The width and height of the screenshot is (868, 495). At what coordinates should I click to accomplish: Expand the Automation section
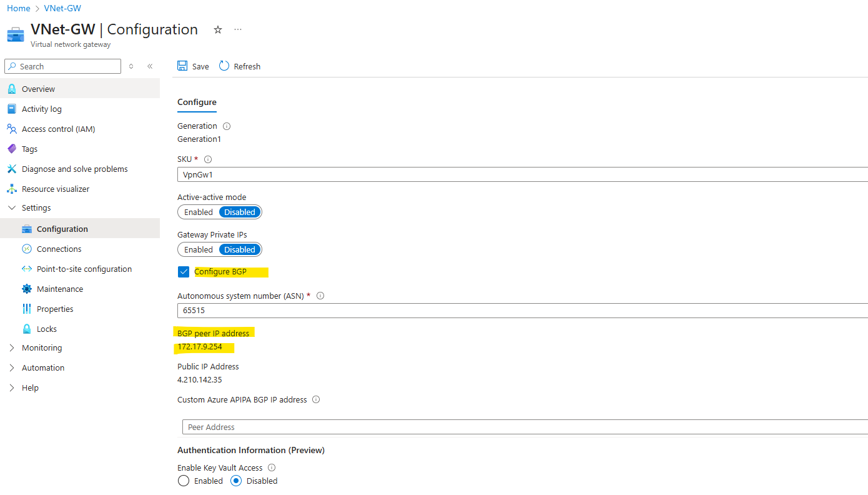tap(12, 367)
